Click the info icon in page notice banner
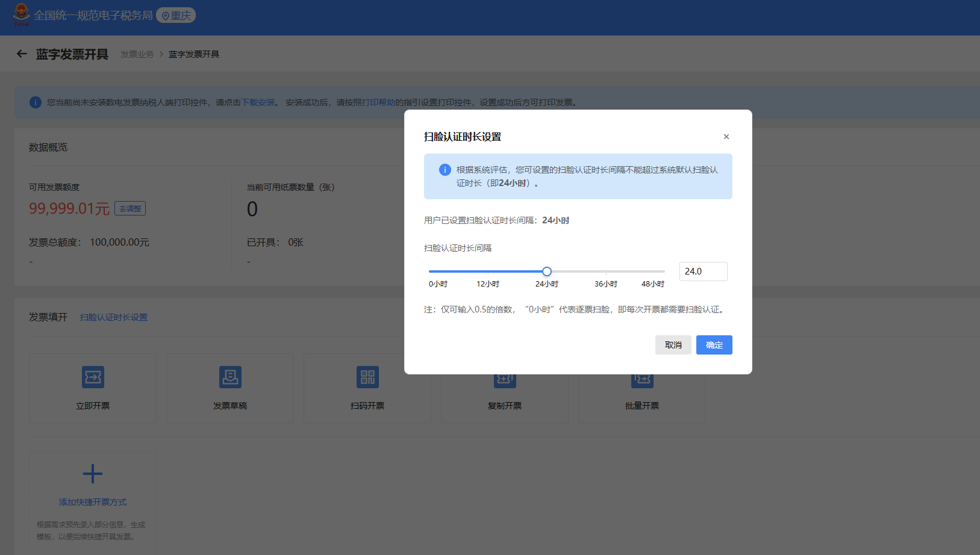This screenshot has height=555, width=980. click(36, 102)
